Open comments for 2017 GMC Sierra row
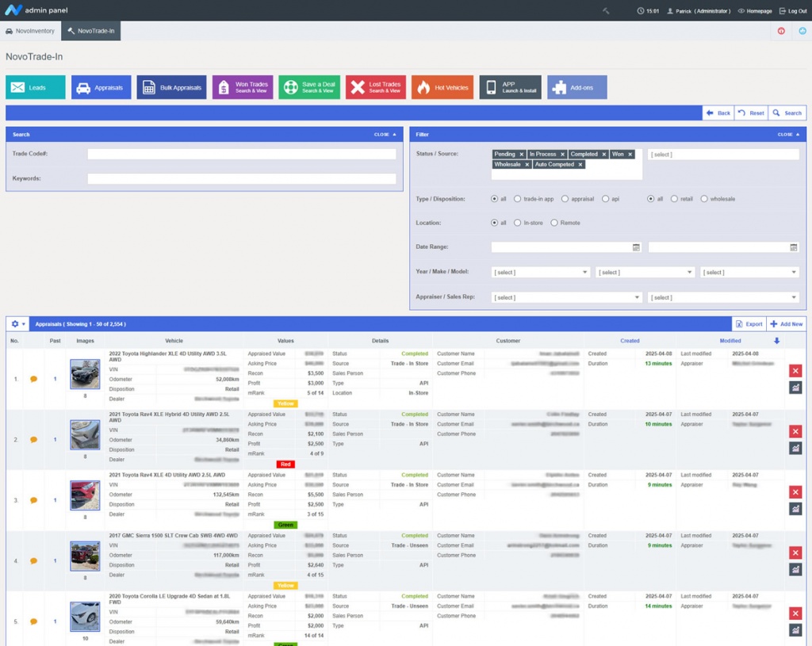The height and width of the screenshot is (646, 812). coord(33,560)
